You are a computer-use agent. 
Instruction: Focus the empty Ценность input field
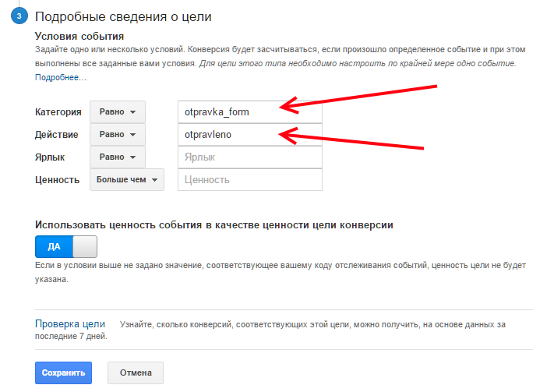pyautogui.click(x=250, y=180)
